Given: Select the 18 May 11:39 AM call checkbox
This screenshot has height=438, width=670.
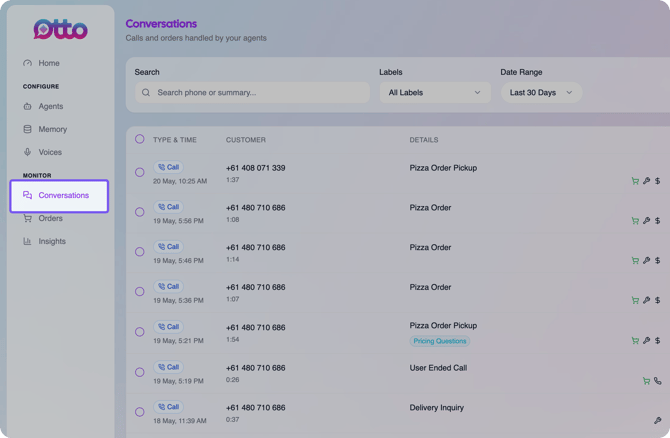Looking at the screenshot, I should pyautogui.click(x=140, y=412).
